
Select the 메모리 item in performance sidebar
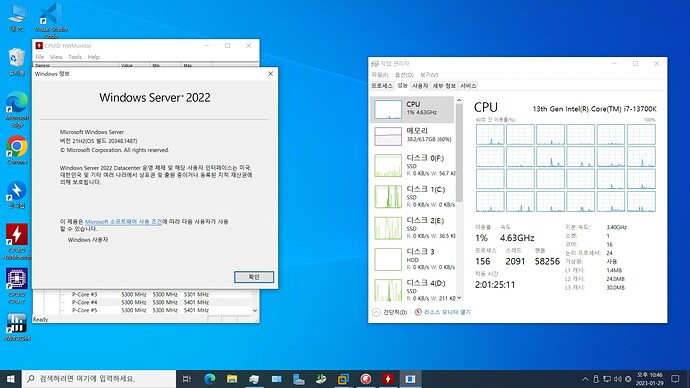coord(412,136)
